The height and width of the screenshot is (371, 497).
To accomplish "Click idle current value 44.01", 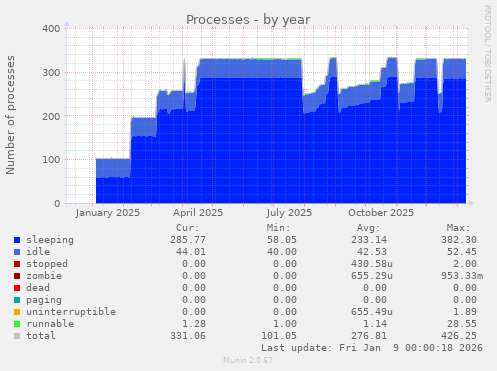I will (191, 252).
